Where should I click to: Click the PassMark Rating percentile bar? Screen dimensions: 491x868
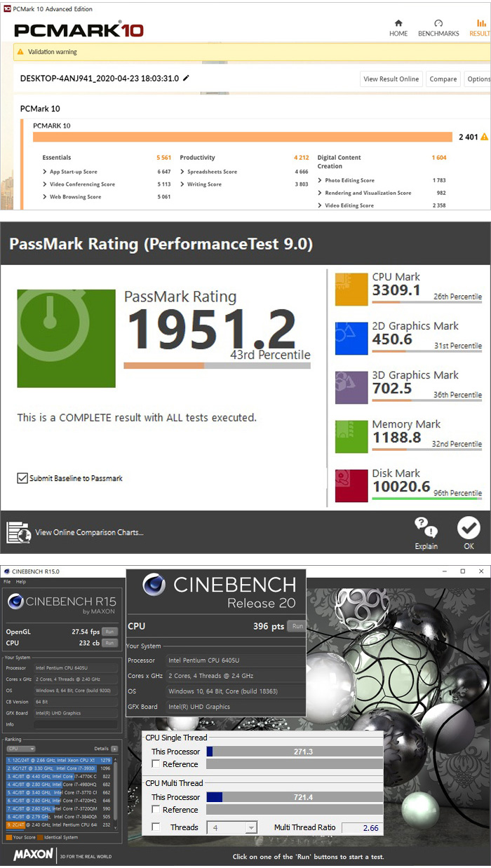pyautogui.click(x=217, y=365)
